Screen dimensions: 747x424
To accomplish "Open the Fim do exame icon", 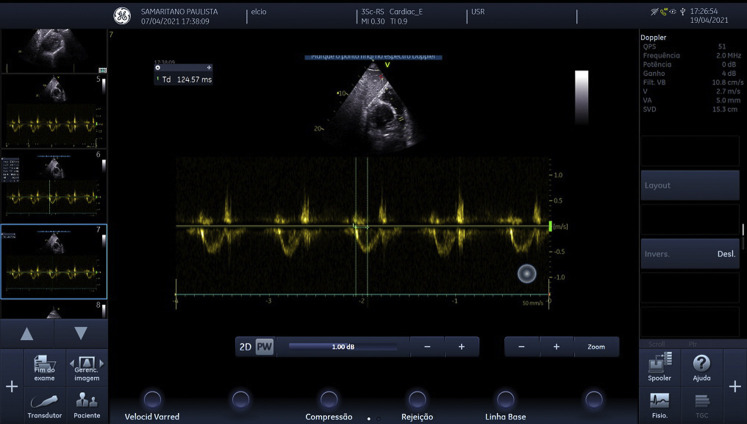I will tap(44, 366).
